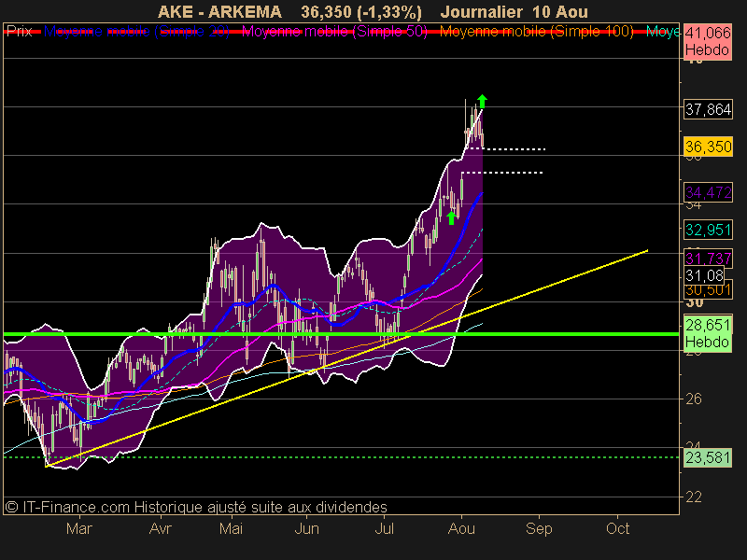The image size is (747, 560).
Task: Click the red "41,066 Hebdo" price label
Action: click(708, 41)
